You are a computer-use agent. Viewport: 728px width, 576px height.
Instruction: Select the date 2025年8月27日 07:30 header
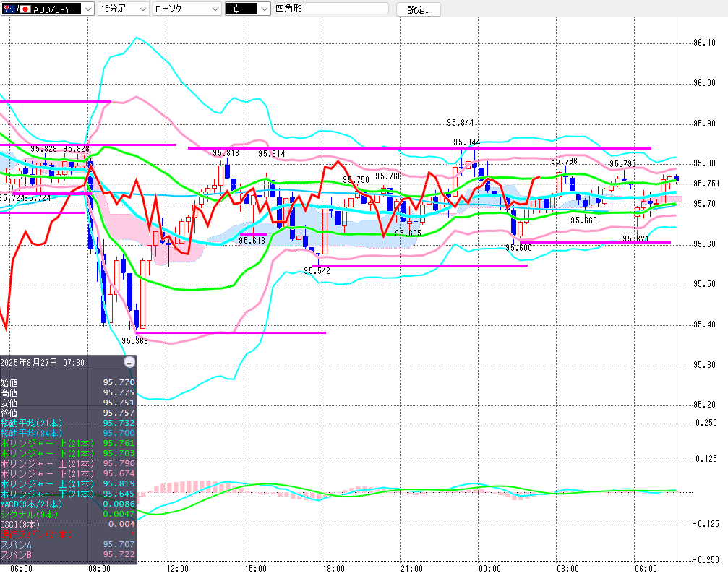43,363
